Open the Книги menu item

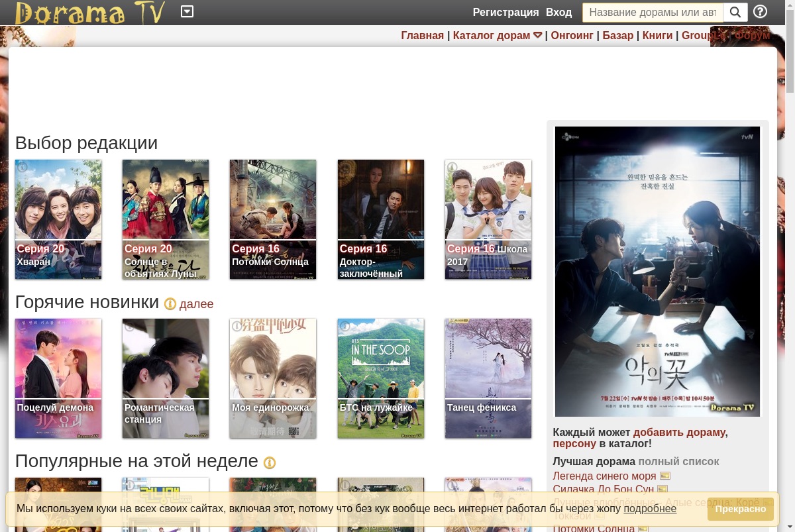658,36
